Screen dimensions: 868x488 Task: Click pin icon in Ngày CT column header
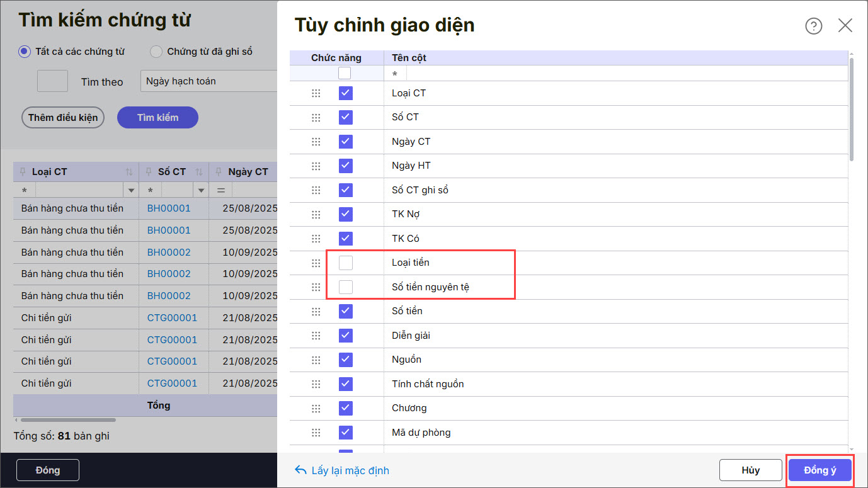[219, 172]
